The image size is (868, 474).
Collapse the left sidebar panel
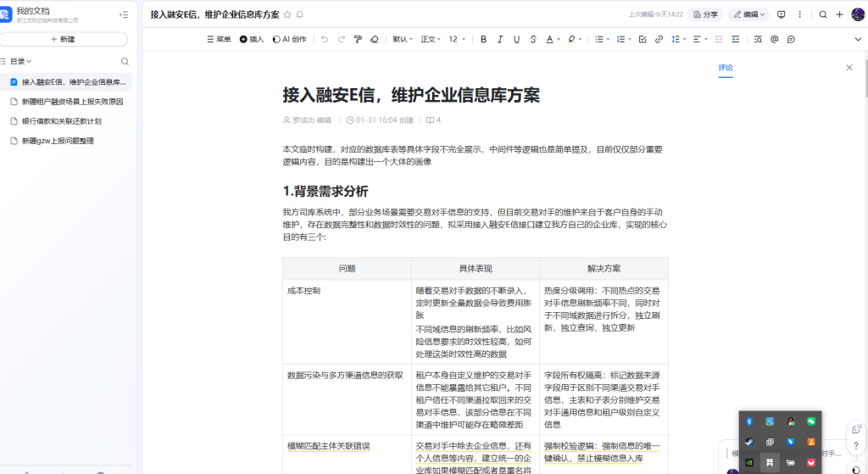click(x=125, y=14)
